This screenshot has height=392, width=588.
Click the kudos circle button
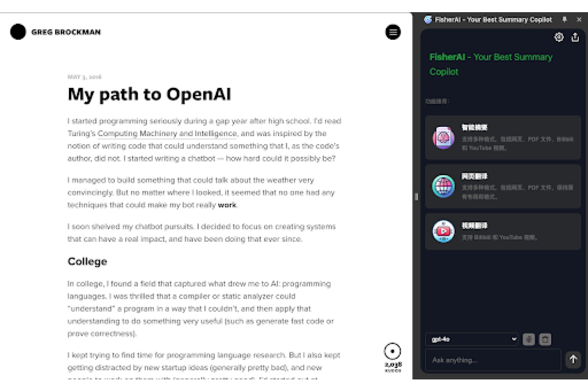[x=392, y=351]
